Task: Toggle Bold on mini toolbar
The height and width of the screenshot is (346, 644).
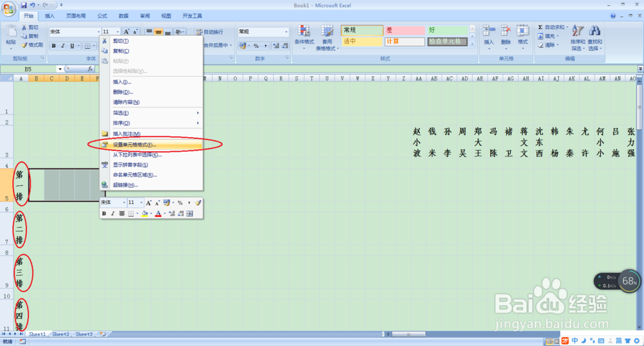Action: pos(104,214)
